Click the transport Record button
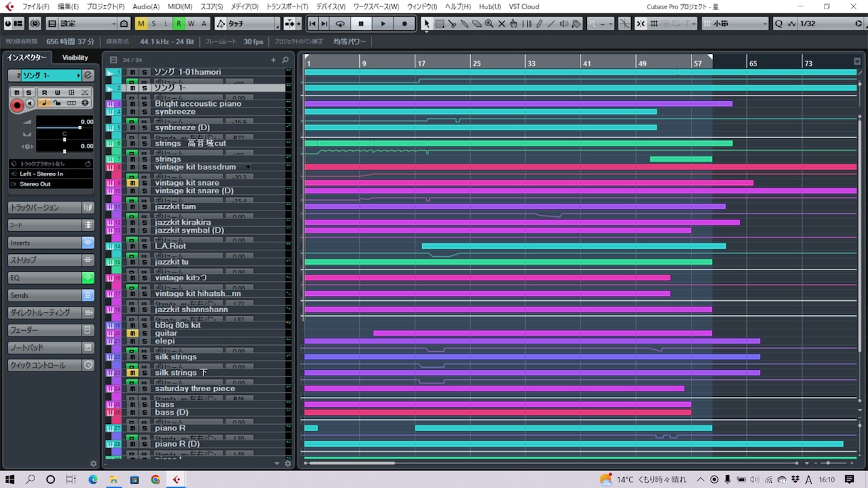Screen dimensions: 868x488 [405, 23]
